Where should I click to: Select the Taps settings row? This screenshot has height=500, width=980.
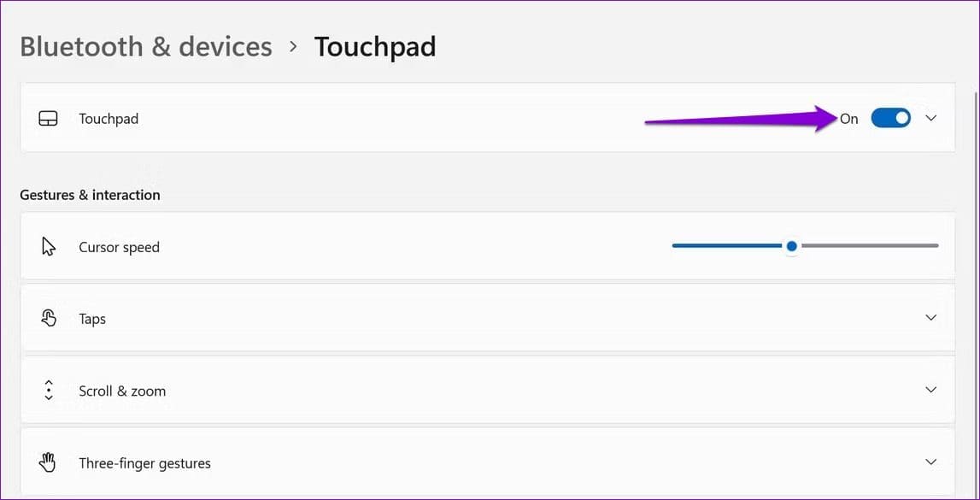pos(487,318)
